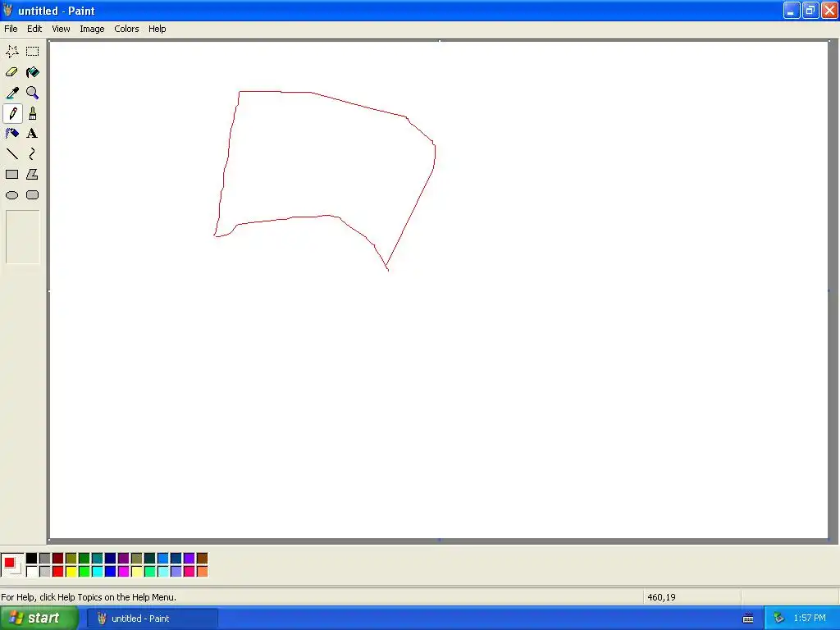
Task: Open the Edit menu
Action: point(34,29)
